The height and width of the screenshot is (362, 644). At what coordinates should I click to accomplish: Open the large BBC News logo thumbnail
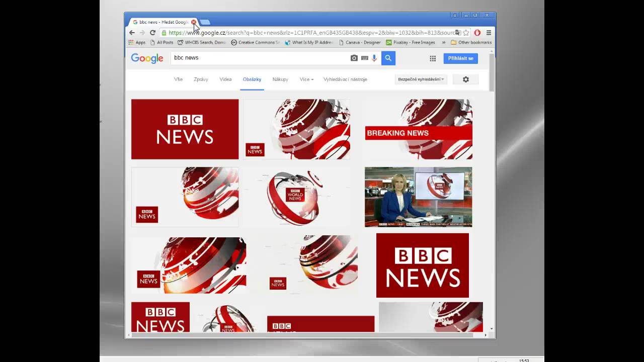pos(185,129)
